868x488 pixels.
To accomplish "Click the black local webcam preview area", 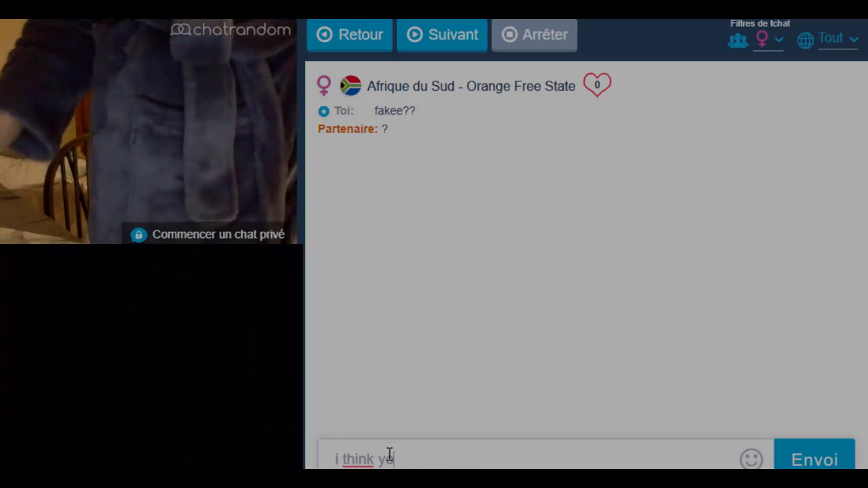I will click(x=151, y=357).
